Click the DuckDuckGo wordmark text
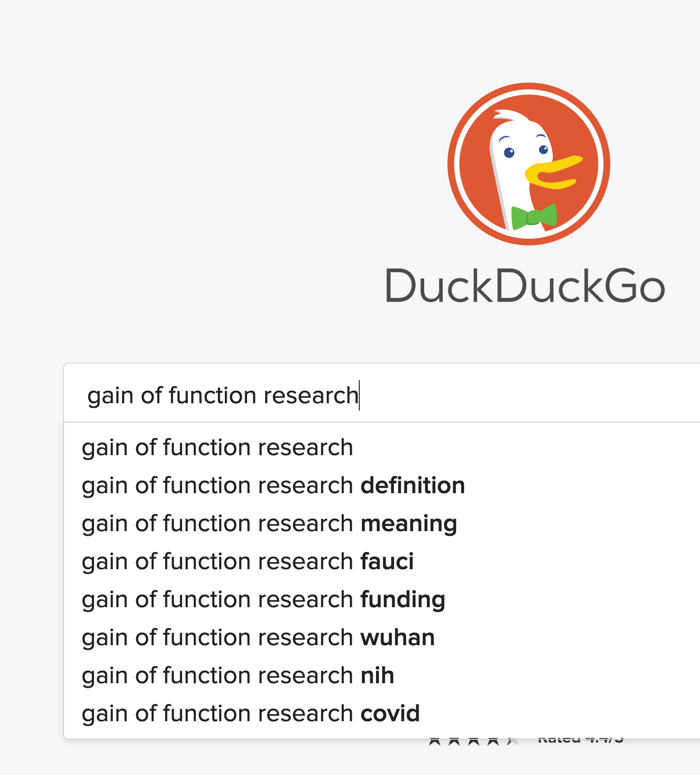Viewport: 700px width, 775px height. pos(525,286)
